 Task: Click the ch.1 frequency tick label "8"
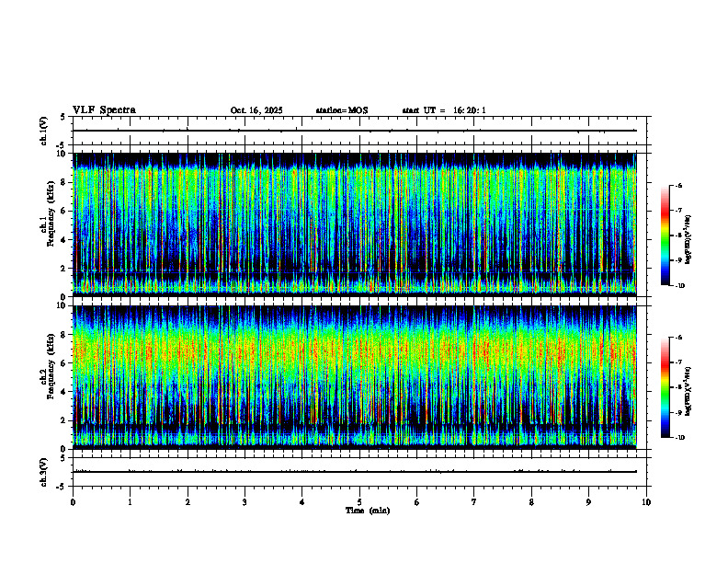coord(64,182)
